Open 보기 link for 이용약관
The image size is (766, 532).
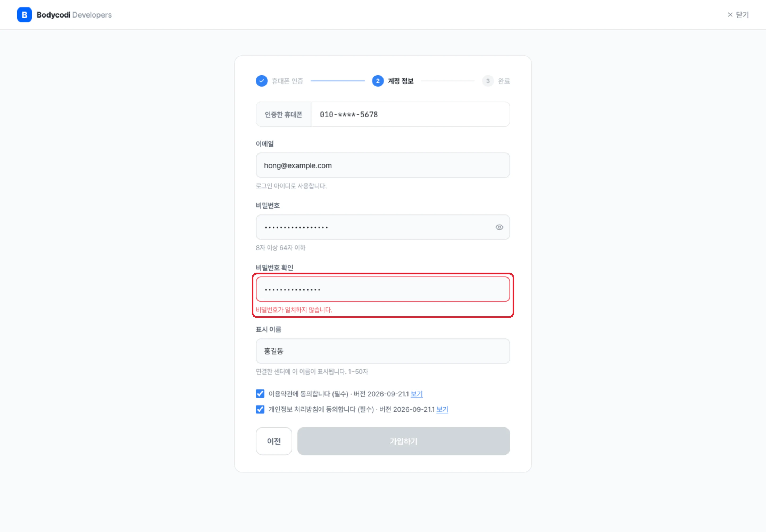[416, 394]
